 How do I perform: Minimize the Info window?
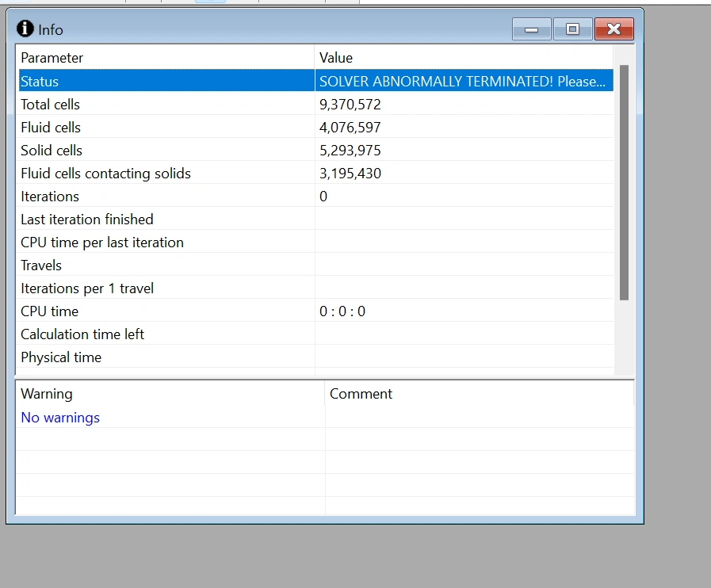(x=531, y=29)
